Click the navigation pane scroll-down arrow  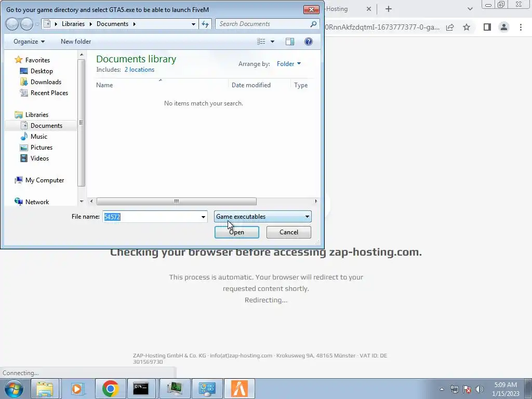81,202
